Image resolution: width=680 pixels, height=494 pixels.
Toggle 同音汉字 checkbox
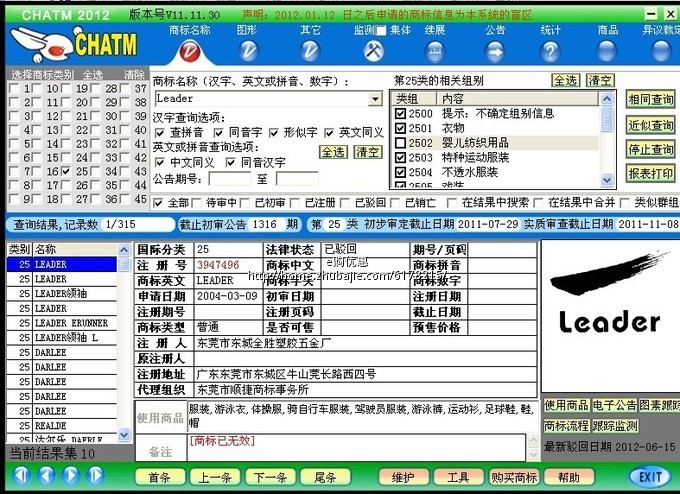tap(231, 163)
